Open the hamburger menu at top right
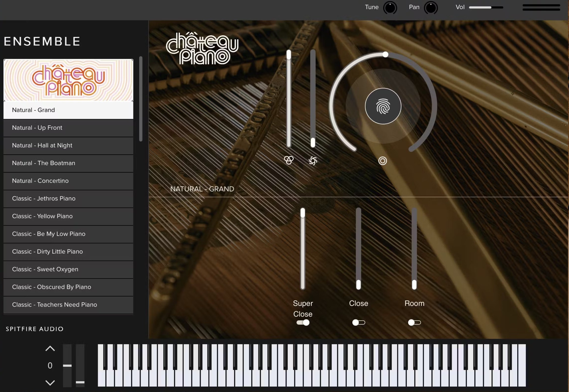Viewport: 569px width, 392px height. click(541, 7)
